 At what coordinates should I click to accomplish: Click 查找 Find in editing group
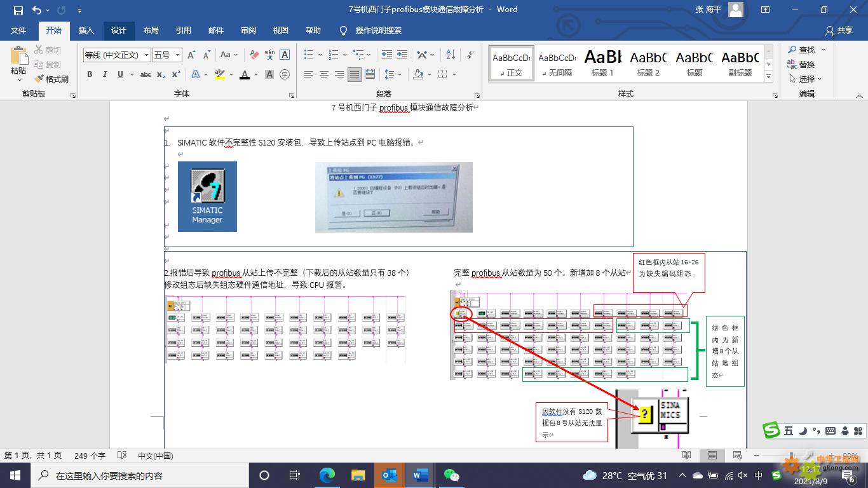[x=801, y=50]
